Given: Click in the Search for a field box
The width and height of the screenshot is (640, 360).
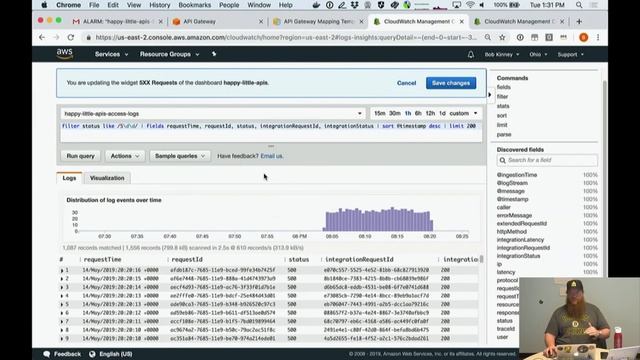Looking at the screenshot, I should [x=547, y=160].
